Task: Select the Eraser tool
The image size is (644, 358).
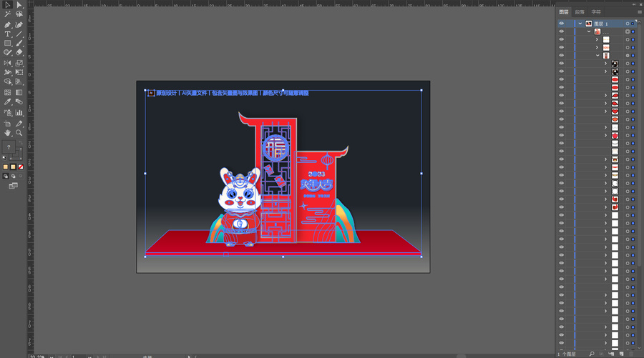Action: 19,52
